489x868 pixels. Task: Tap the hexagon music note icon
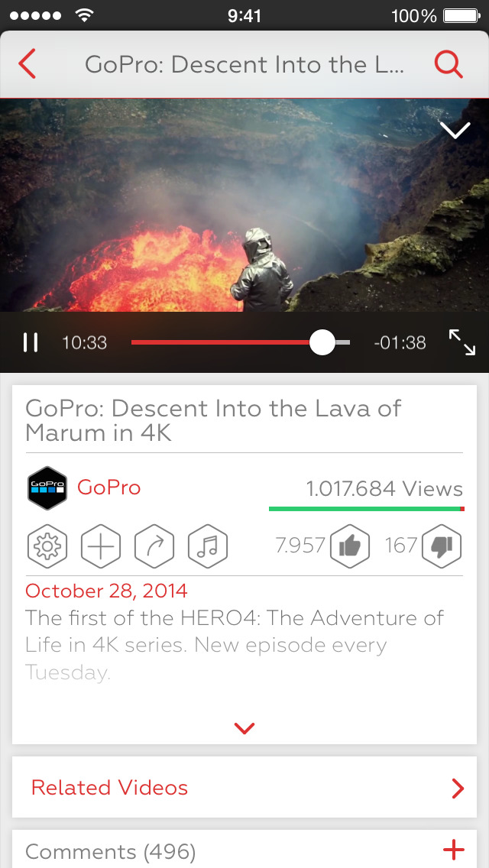[x=209, y=546]
